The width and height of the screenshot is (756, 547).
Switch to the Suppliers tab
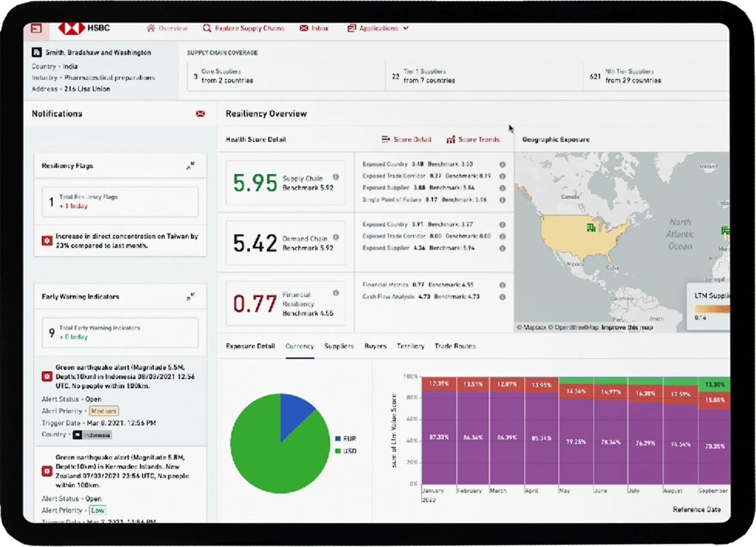(339, 346)
